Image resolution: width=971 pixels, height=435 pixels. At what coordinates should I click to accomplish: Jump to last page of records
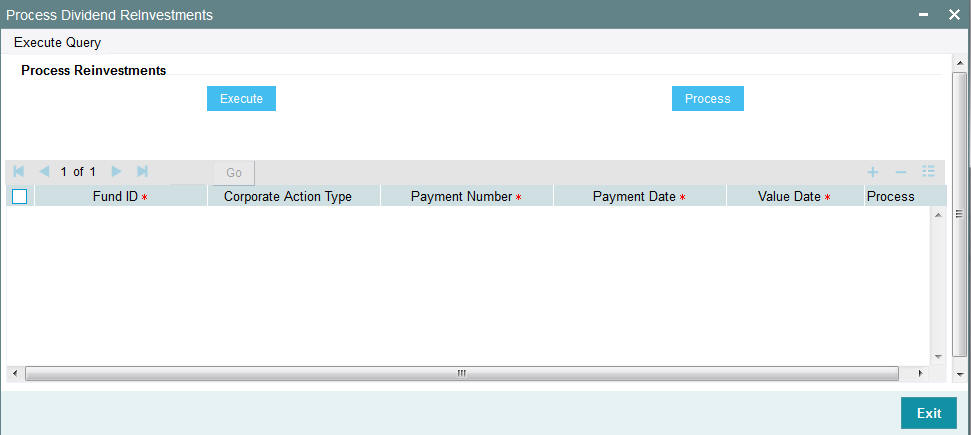click(142, 172)
